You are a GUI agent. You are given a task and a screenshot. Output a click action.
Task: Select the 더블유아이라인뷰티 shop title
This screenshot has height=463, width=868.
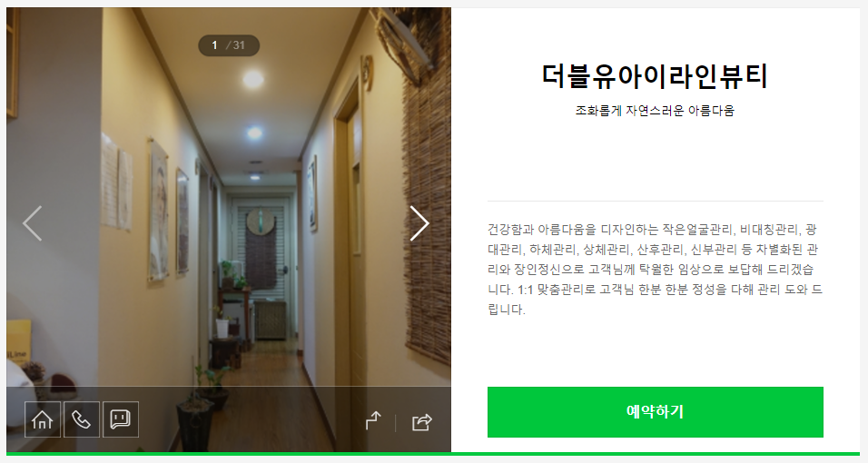655,76
